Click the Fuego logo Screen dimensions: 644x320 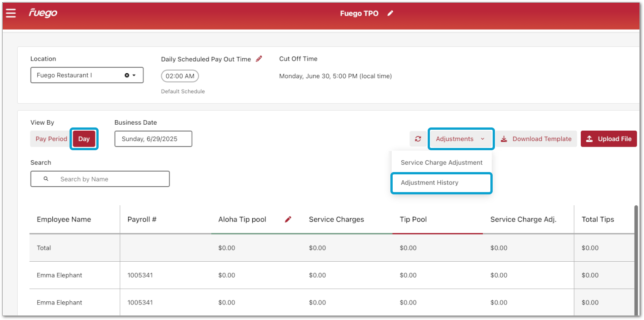(43, 13)
